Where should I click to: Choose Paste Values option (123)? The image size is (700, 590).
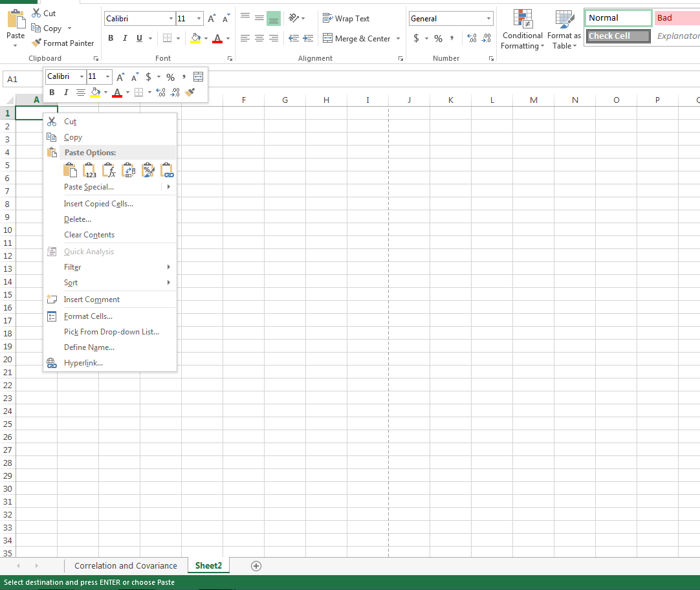click(89, 170)
